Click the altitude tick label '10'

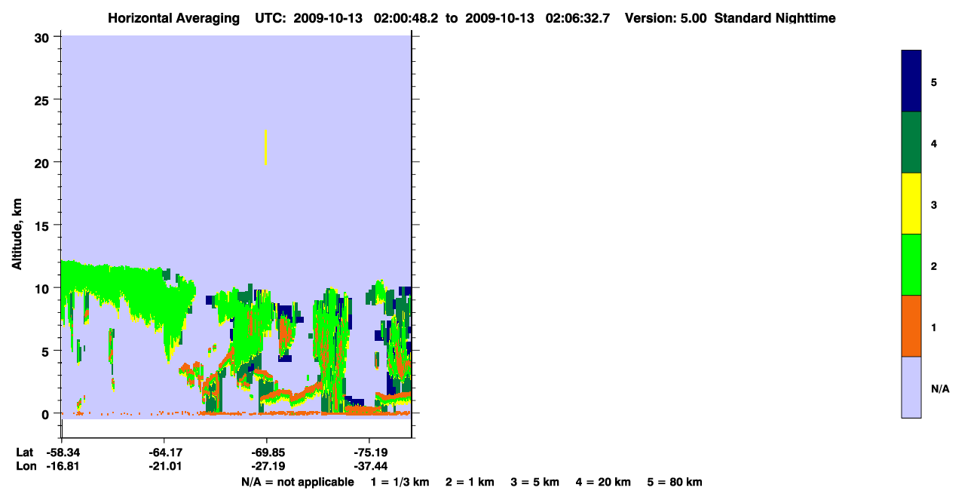click(x=43, y=288)
